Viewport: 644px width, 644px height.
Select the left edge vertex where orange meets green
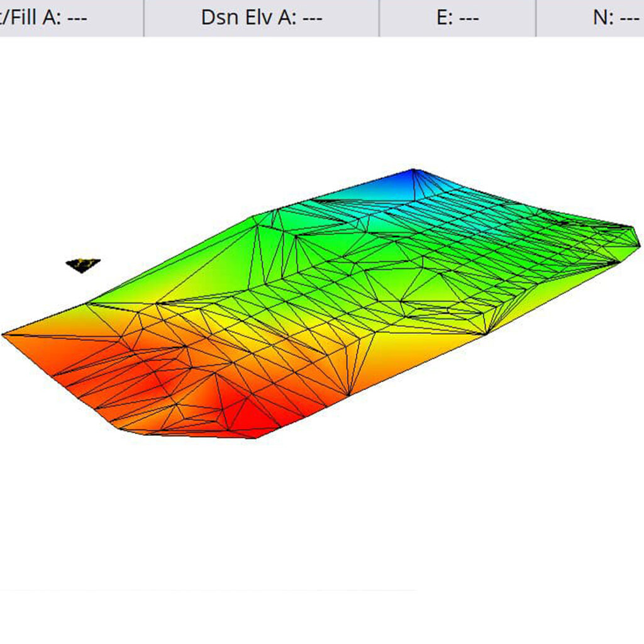pyautogui.click(x=88, y=303)
